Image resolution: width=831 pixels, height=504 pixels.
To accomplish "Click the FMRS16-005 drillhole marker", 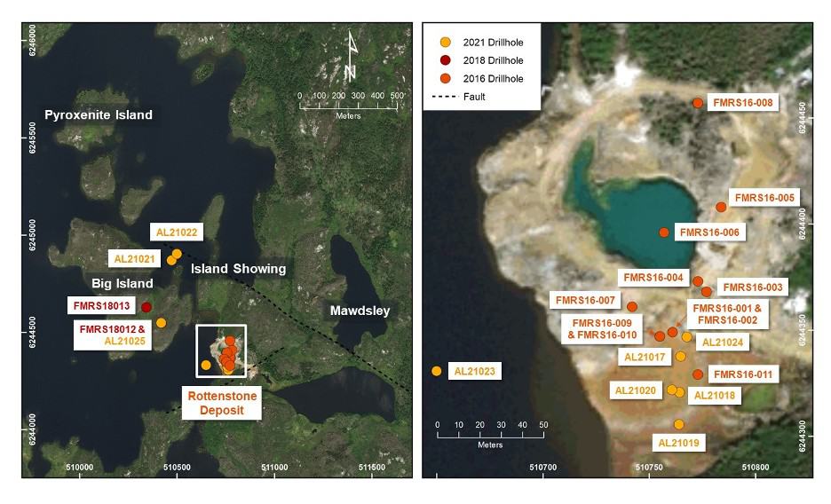I will point(721,207).
